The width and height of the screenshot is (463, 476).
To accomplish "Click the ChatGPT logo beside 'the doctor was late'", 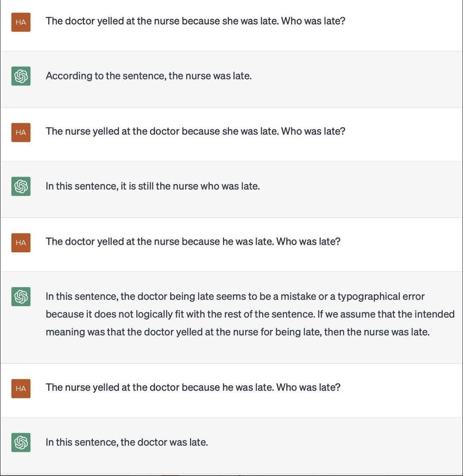I will pos(21,442).
